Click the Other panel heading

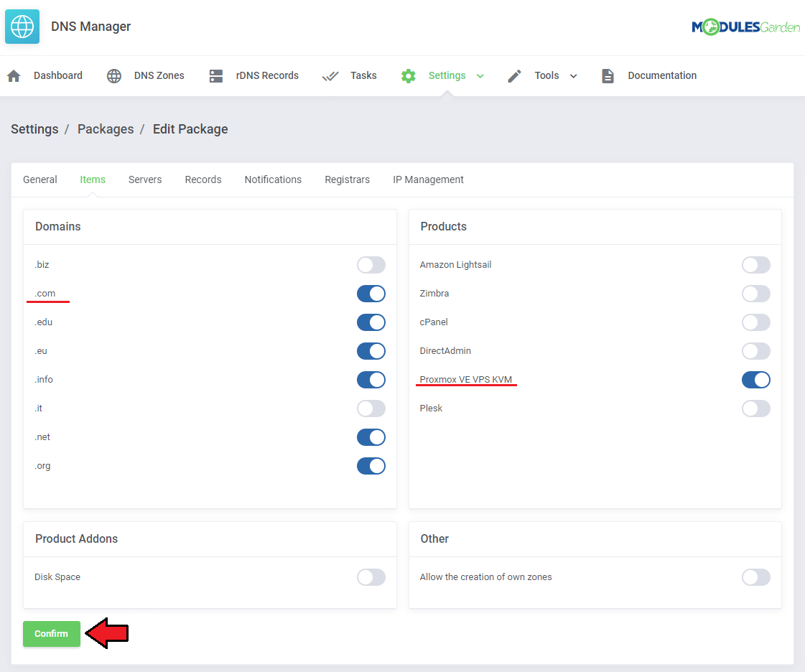point(434,538)
